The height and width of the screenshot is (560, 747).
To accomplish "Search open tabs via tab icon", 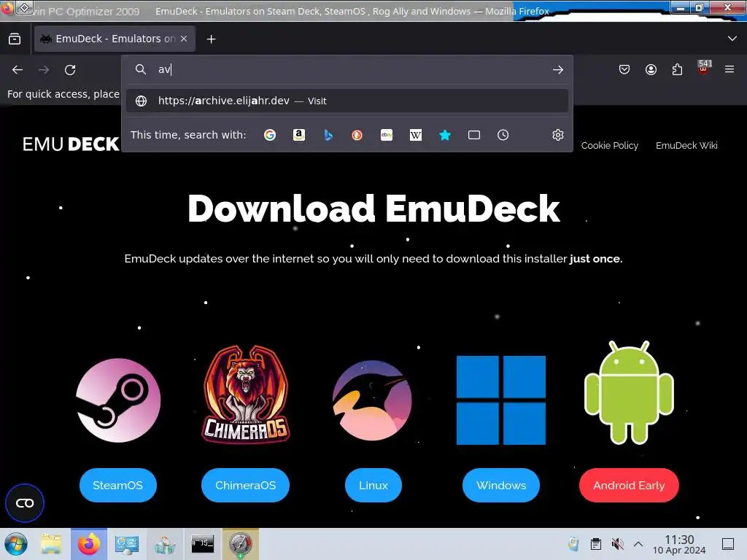I will point(474,135).
